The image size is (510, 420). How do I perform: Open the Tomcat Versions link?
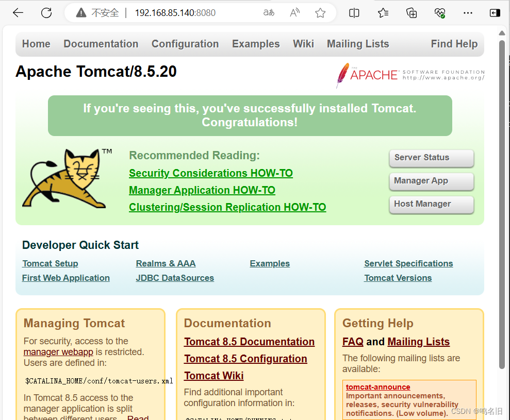[x=398, y=278]
